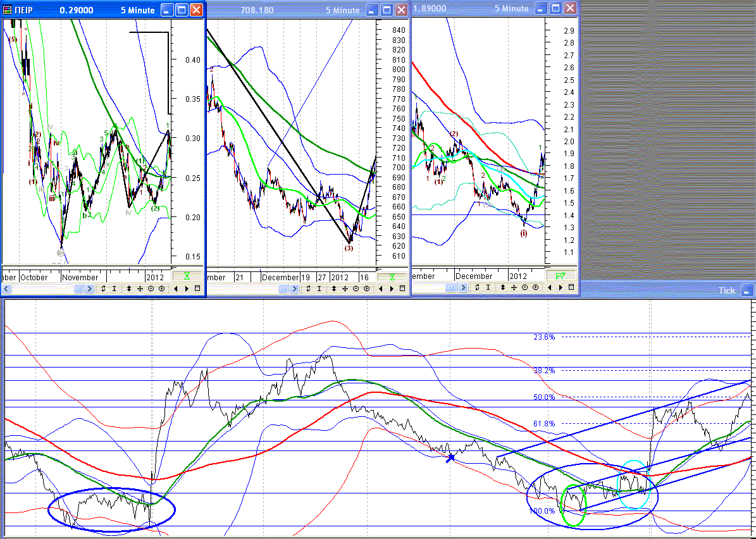
Task: Step forward with the right triangle in the ΠΕΙΡ chart
Action: 187,288
